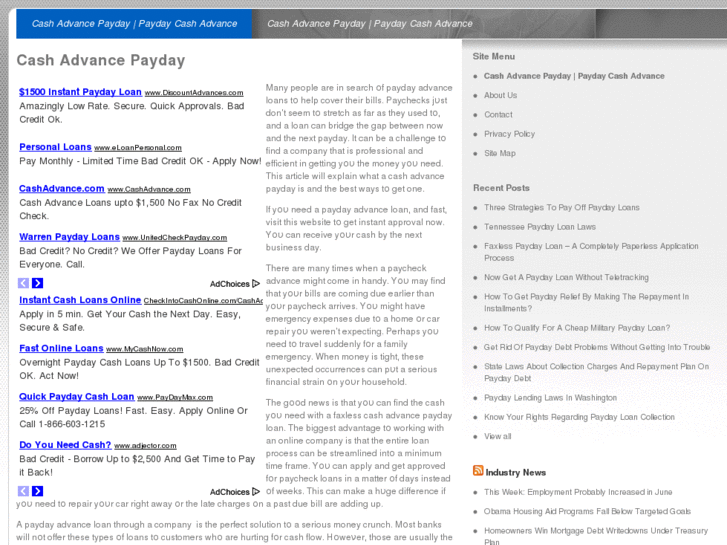Image resolution: width=727 pixels, height=545 pixels.
Task: Click the www.eLoanPersonal.com URL
Action: click(x=138, y=148)
